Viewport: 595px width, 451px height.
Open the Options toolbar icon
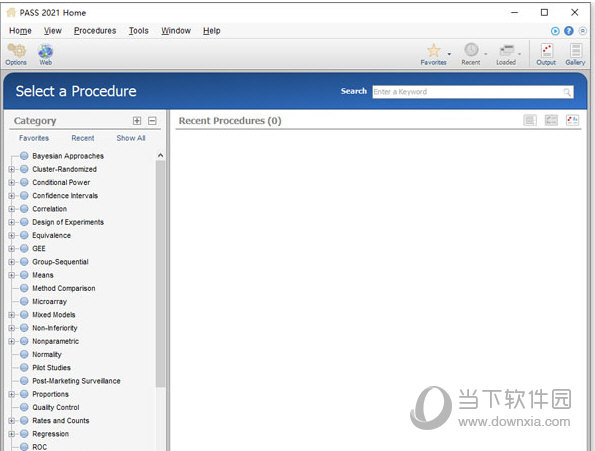(x=16, y=55)
